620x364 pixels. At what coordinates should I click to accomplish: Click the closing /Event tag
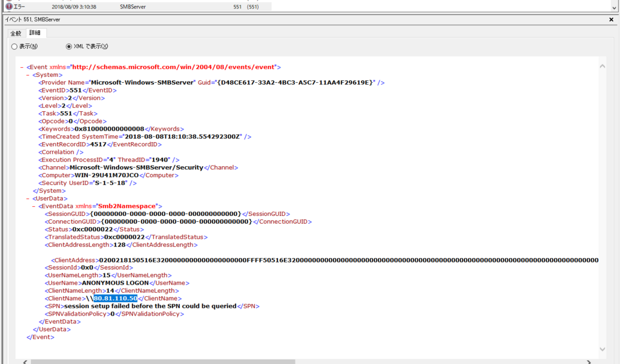click(41, 337)
